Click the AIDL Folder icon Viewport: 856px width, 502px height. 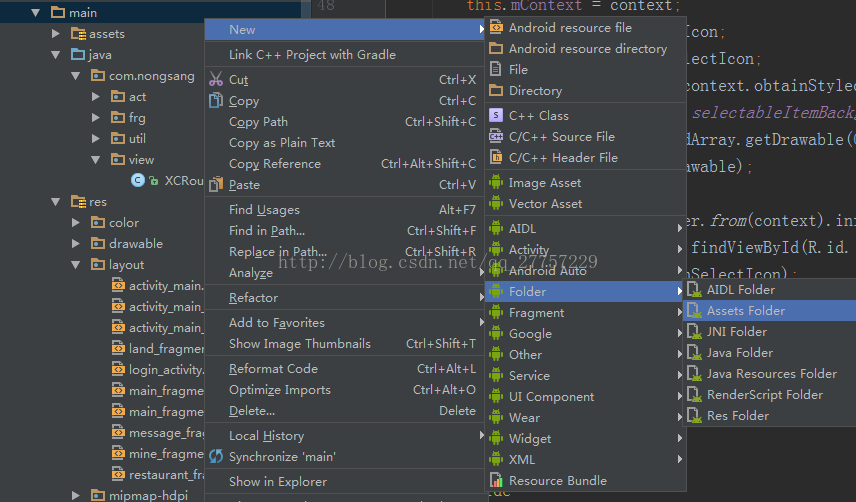point(694,290)
